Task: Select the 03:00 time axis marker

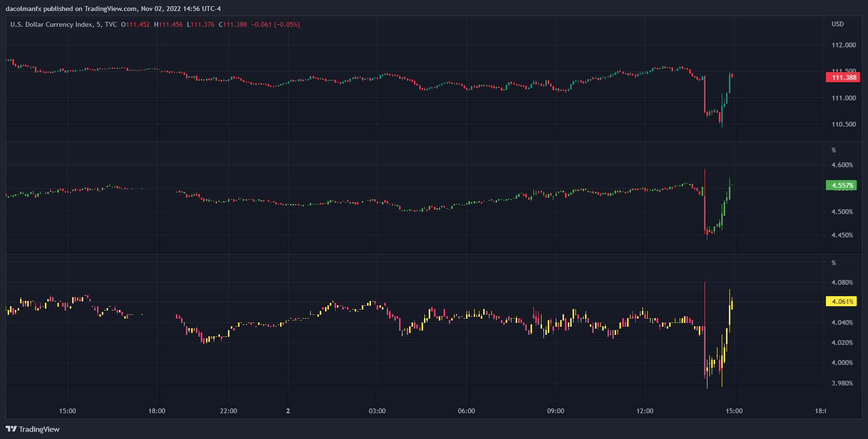Action: [x=377, y=411]
